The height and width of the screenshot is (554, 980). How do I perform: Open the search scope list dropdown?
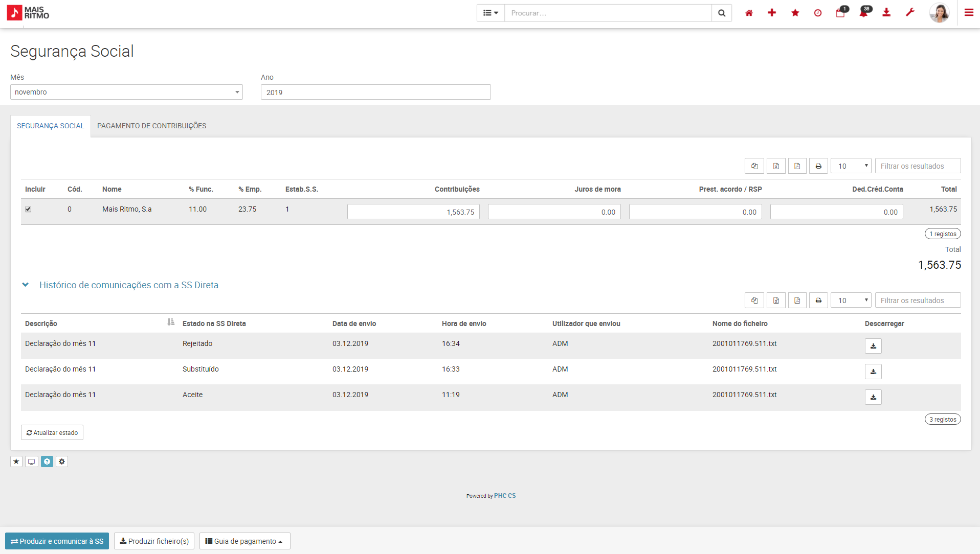[x=491, y=13]
